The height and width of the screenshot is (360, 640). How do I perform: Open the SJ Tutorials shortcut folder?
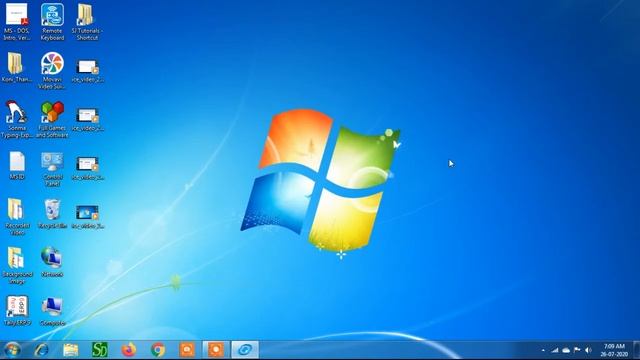pyautogui.click(x=87, y=22)
